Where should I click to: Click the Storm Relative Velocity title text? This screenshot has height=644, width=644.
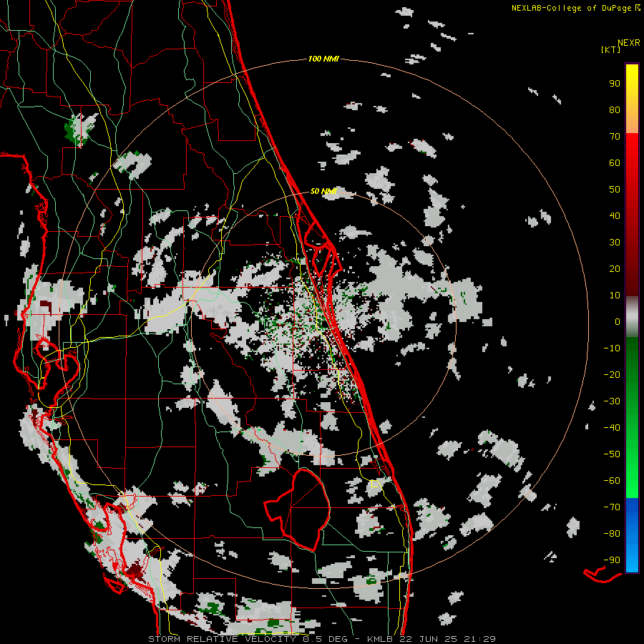tap(223, 639)
